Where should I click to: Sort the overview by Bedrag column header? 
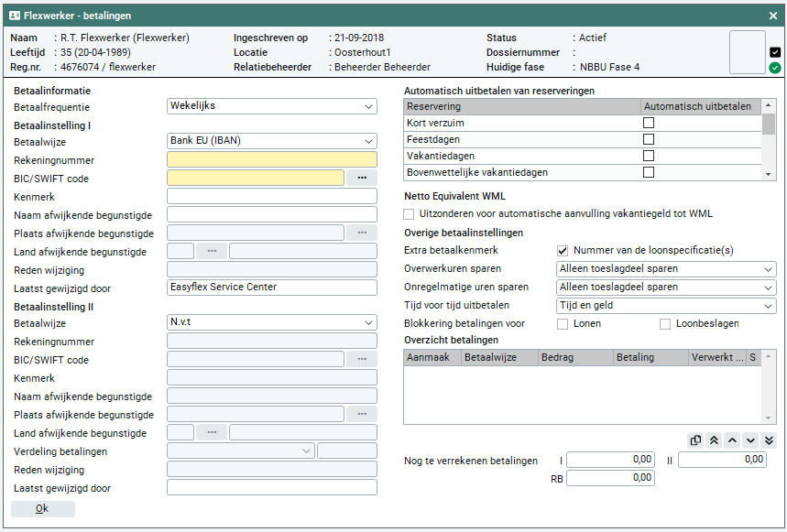click(x=575, y=358)
